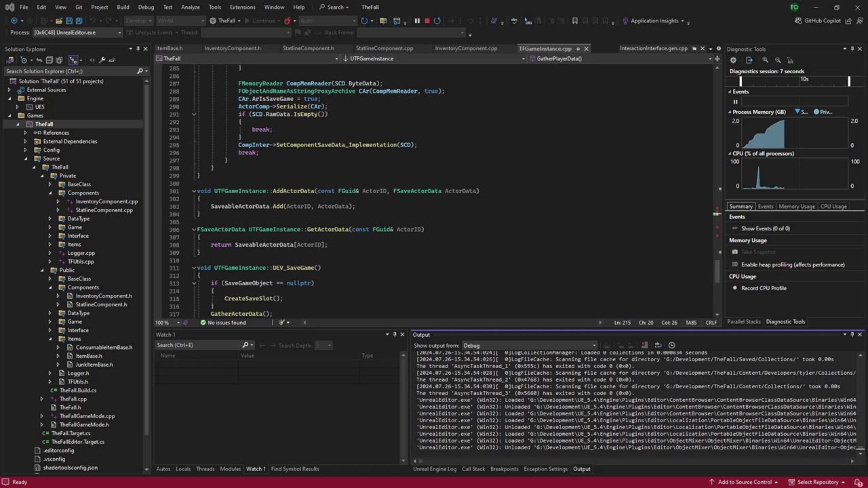
Task: Click Show Events (0 of 0) link
Action: pos(766,228)
